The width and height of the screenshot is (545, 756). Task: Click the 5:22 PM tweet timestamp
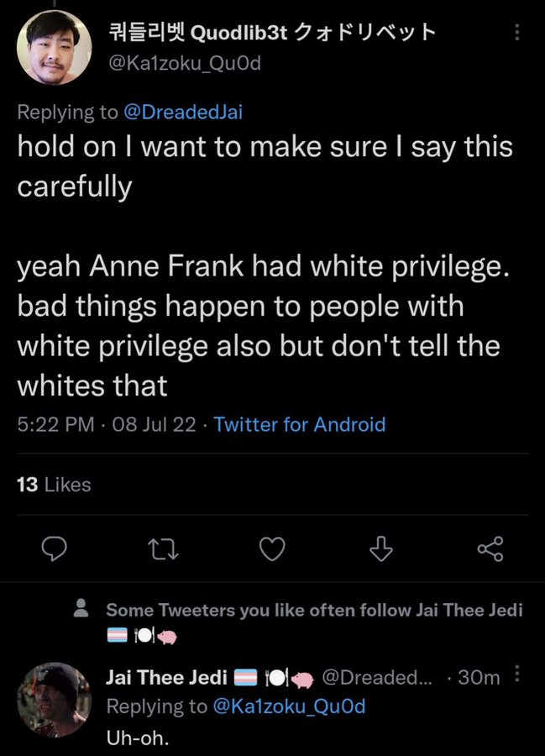pos(55,424)
